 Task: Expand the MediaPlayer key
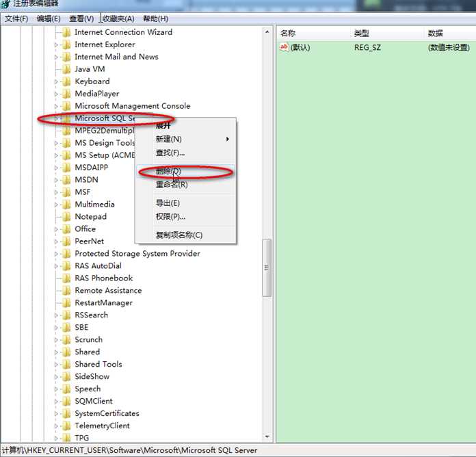pyautogui.click(x=56, y=94)
